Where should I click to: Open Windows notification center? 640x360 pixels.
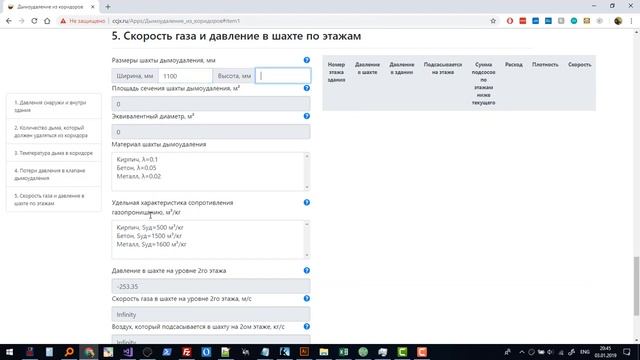coord(627,352)
